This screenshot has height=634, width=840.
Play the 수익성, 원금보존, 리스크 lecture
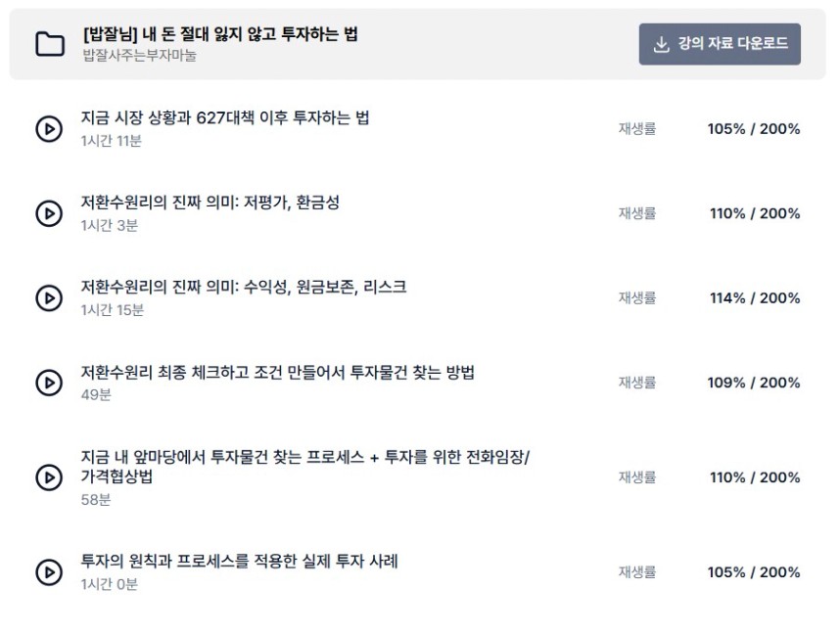click(49, 298)
